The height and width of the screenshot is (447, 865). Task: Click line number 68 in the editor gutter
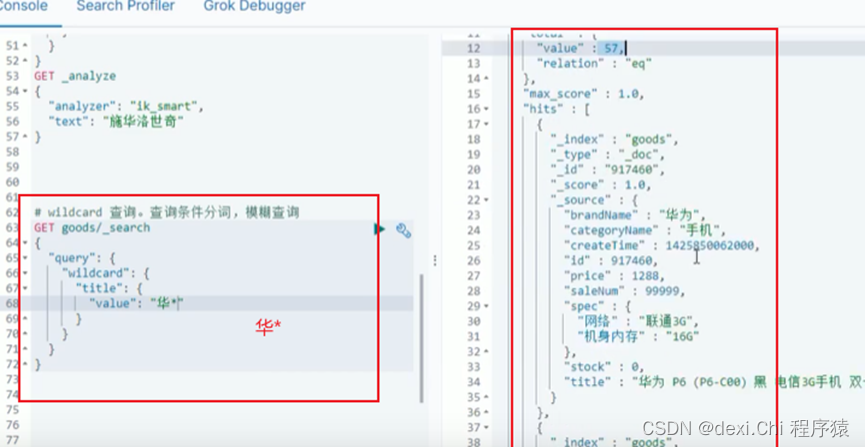pos(12,303)
